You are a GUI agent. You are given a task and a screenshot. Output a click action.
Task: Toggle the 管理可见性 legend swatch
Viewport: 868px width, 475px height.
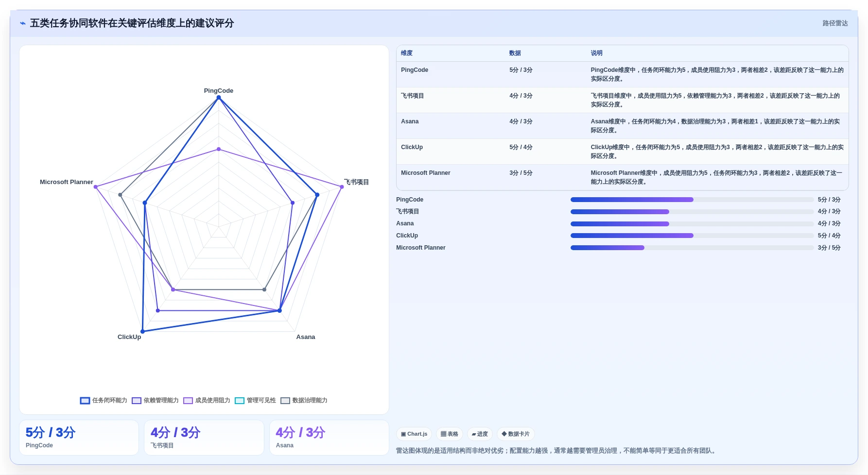pos(240,401)
